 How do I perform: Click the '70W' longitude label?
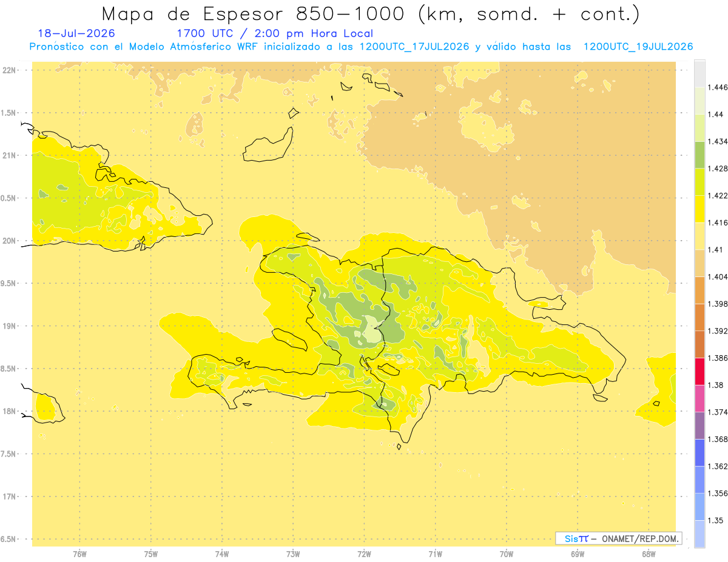click(507, 554)
